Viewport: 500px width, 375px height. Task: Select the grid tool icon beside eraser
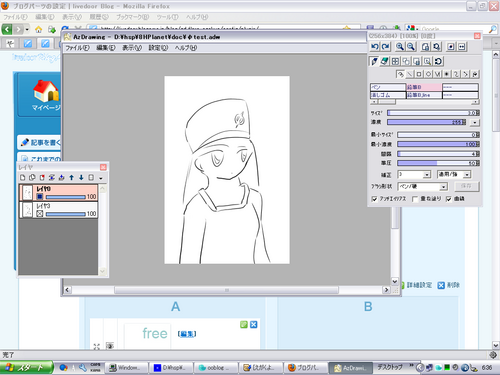click(395, 61)
